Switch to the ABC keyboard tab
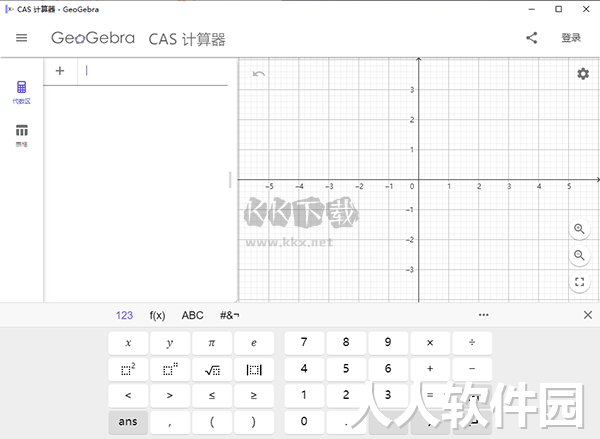Screen dimensions: 600x439 192,315
